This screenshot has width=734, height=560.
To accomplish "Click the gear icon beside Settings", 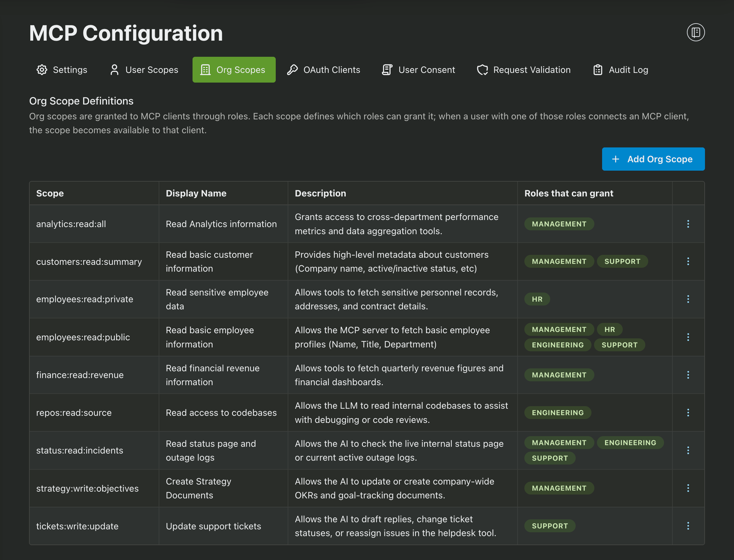I will [42, 70].
